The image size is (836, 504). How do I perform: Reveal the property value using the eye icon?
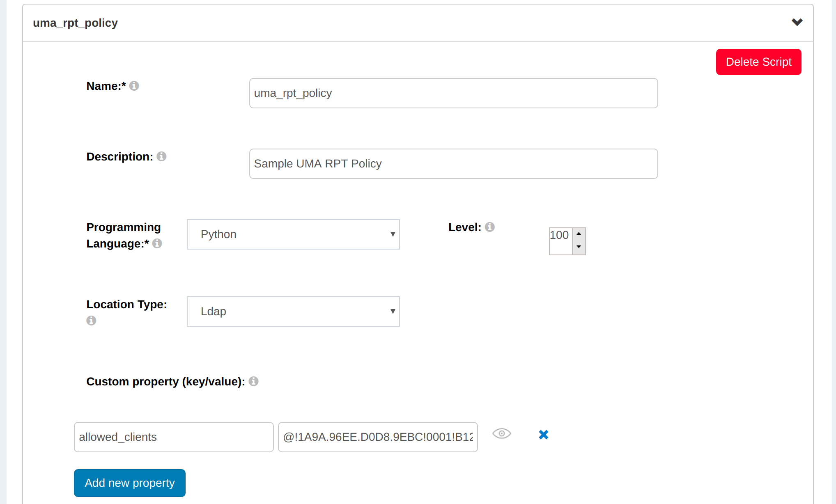coord(501,434)
